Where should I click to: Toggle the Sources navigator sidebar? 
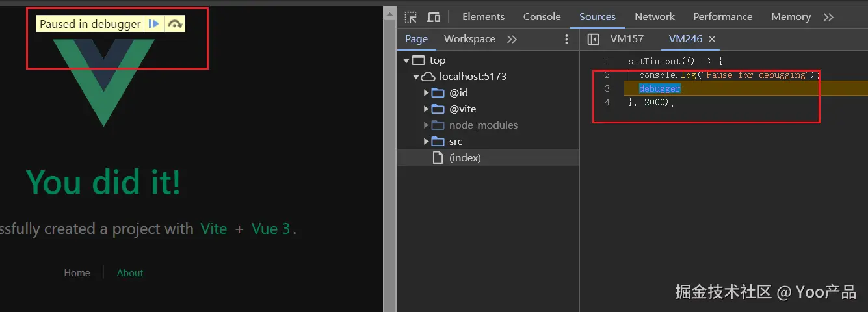593,39
